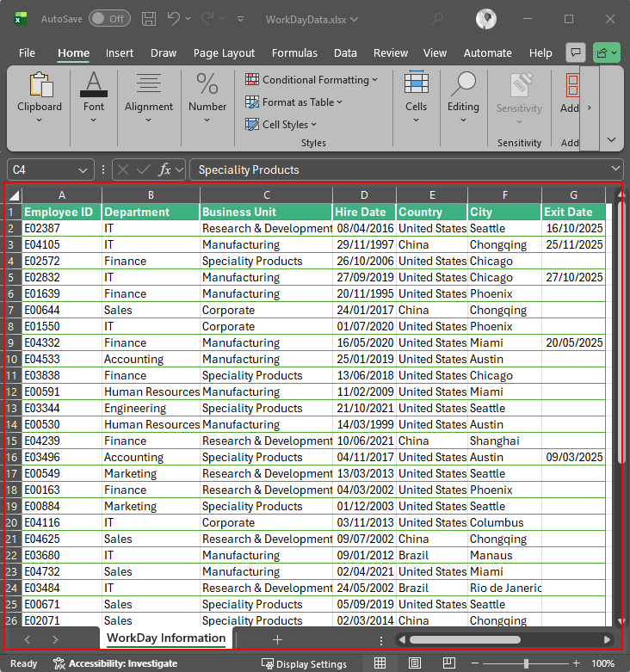The width and height of the screenshot is (630, 672).
Task: Expand the formula bar chevron
Action: (615, 169)
